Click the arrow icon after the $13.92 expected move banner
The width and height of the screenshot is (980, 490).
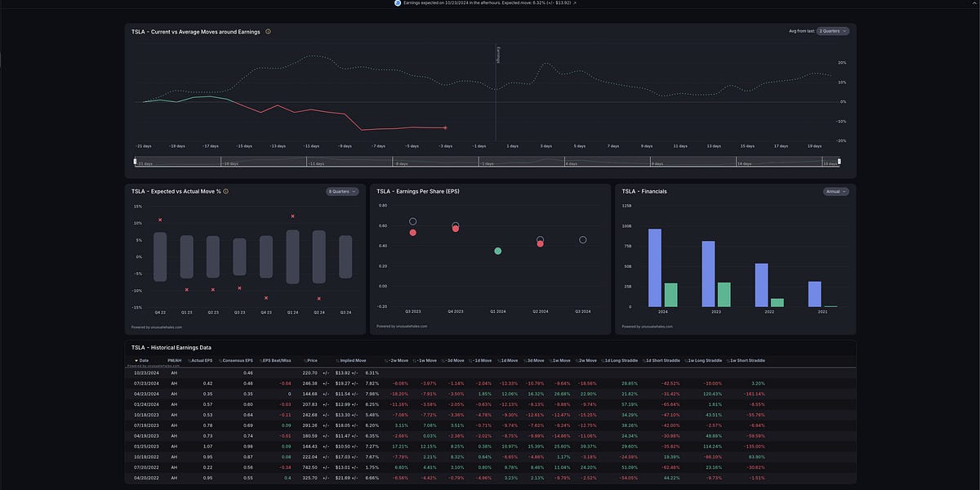(x=574, y=3)
